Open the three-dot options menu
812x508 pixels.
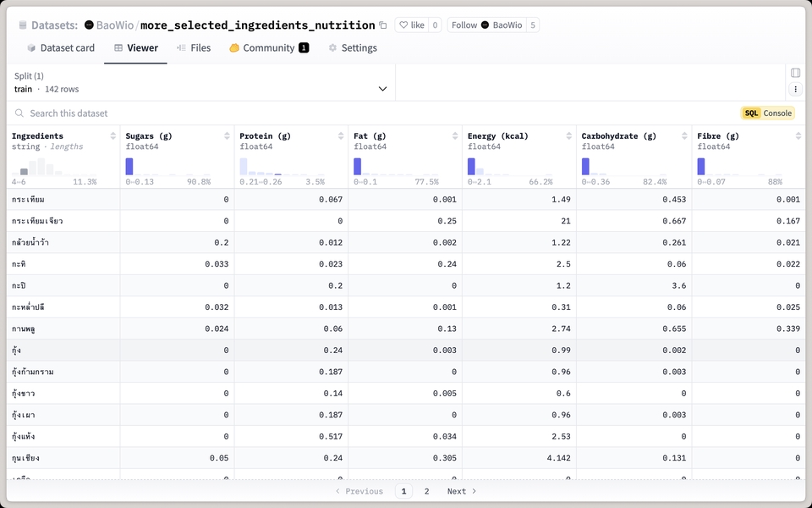pos(795,89)
